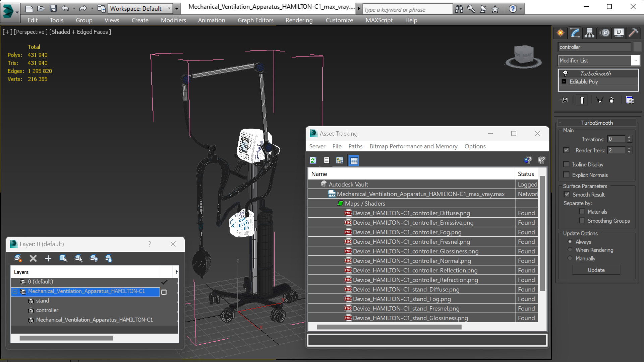The image size is (644, 362).
Task: Toggle TurboSmooth lightbulb visibility
Action: (x=565, y=73)
